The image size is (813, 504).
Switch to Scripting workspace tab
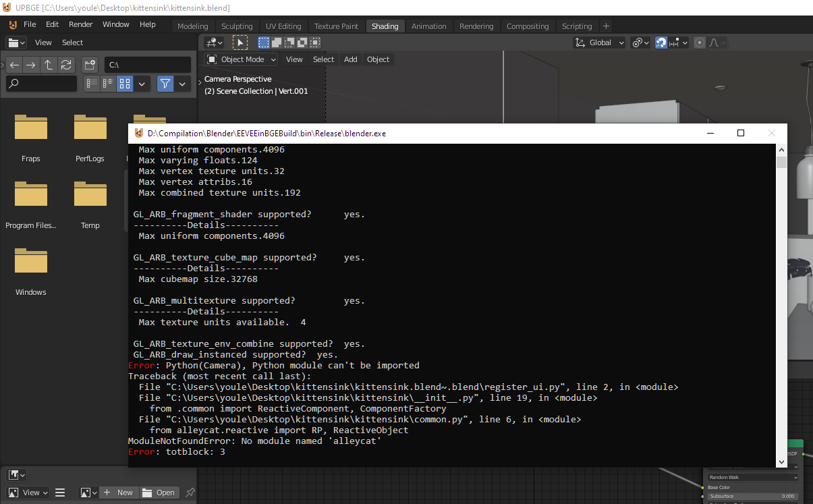[x=577, y=26]
